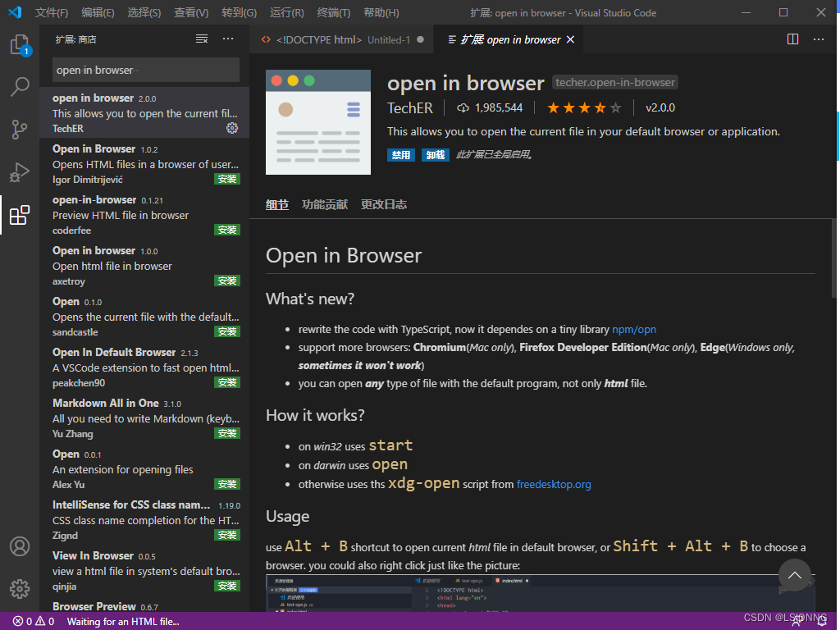
Task: Click split editor right icon
Action: click(x=793, y=39)
